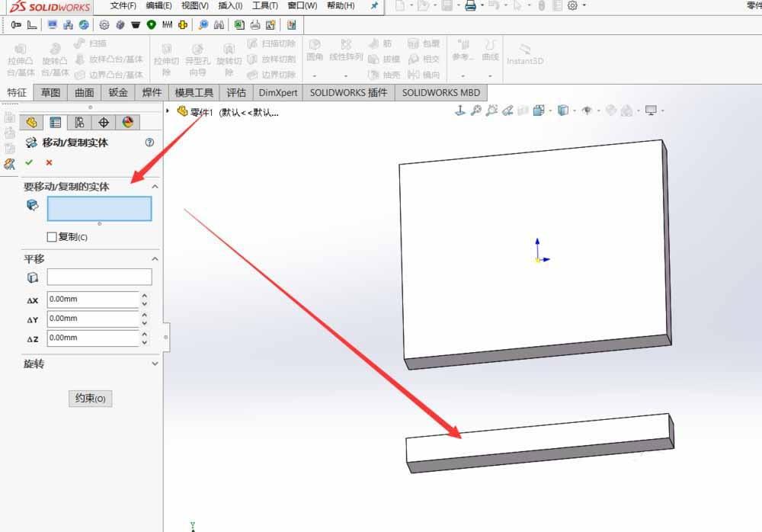
Task: Click the 圆角 fillet icon
Action: [315, 53]
